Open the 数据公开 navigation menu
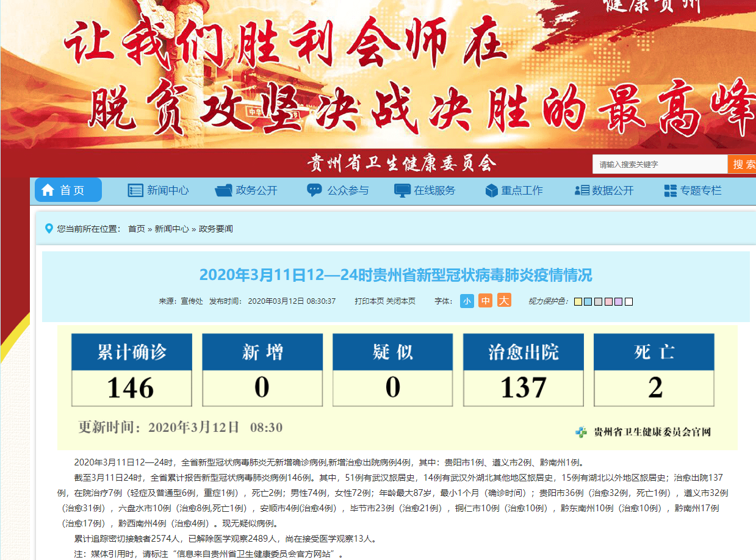The image size is (756, 560). [613, 190]
